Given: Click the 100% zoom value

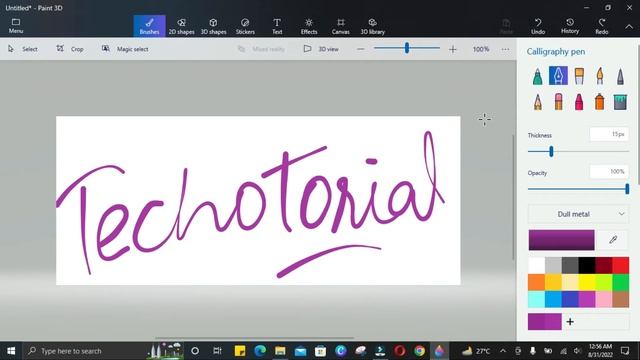Looking at the screenshot, I should (481, 49).
